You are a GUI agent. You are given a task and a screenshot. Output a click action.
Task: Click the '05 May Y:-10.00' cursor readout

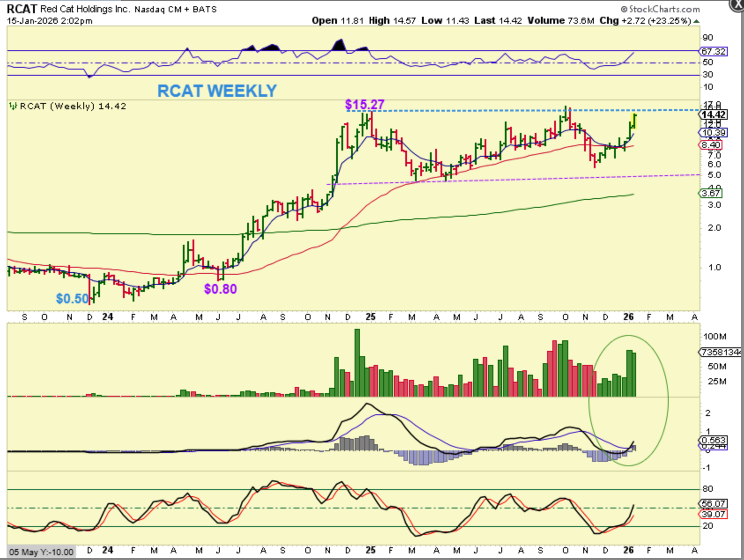[41, 552]
